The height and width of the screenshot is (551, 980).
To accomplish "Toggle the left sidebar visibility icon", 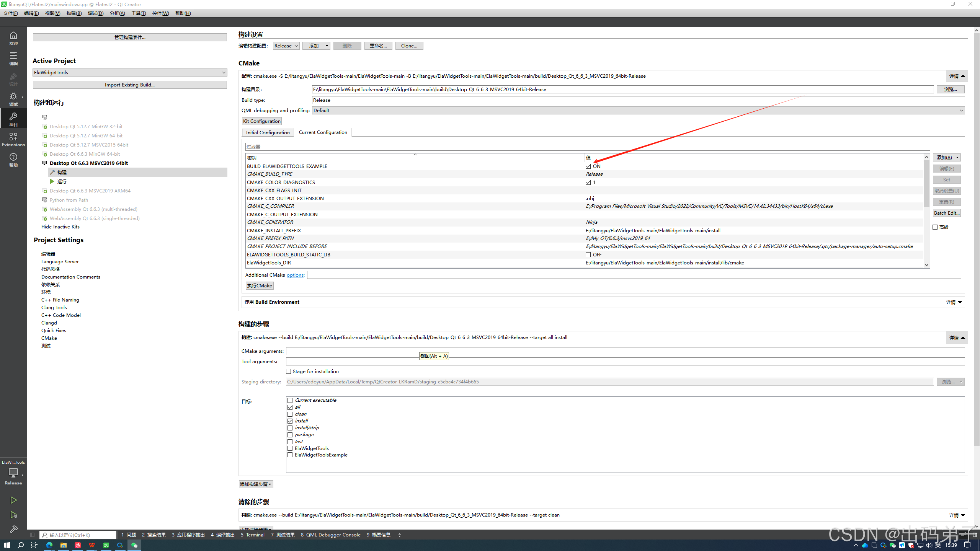I will pos(32,535).
